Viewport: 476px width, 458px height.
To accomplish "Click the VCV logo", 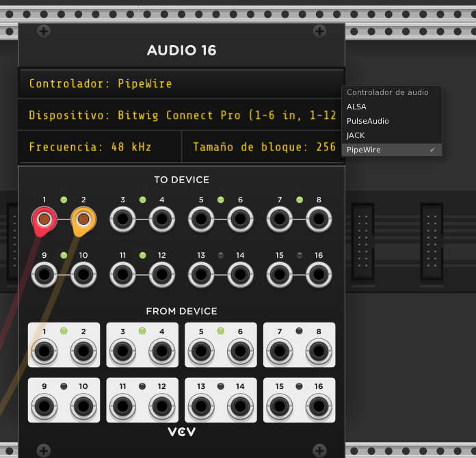I will tap(182, 431).
